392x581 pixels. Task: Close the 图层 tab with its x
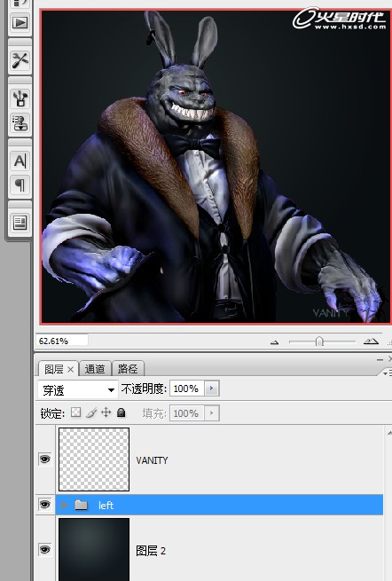click(71, 369)
